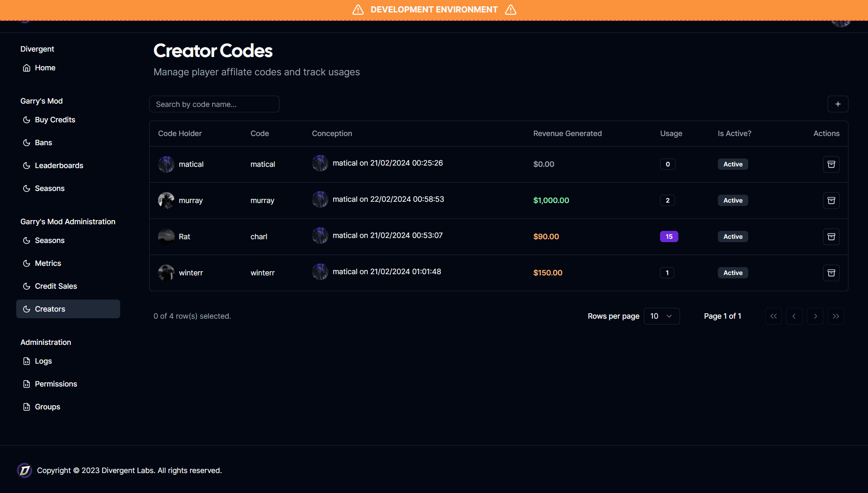Select the Logs icon under Administration

(27, 361)
